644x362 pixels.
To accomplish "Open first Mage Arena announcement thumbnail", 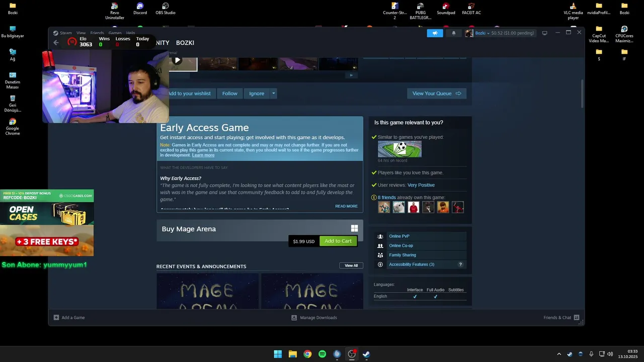I will click(x=207, y=291).
